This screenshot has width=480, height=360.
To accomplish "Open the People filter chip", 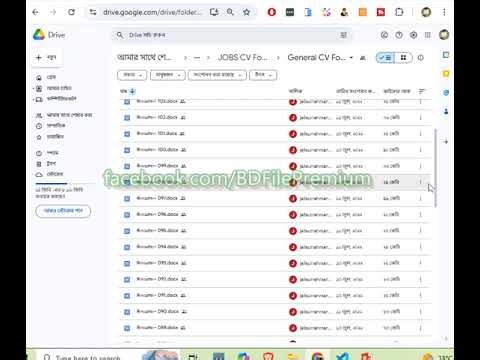I will [167, 75].
